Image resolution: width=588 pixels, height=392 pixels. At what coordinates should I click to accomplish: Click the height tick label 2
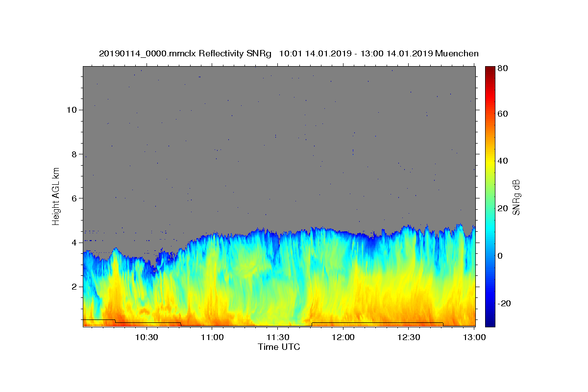[73, 286]
